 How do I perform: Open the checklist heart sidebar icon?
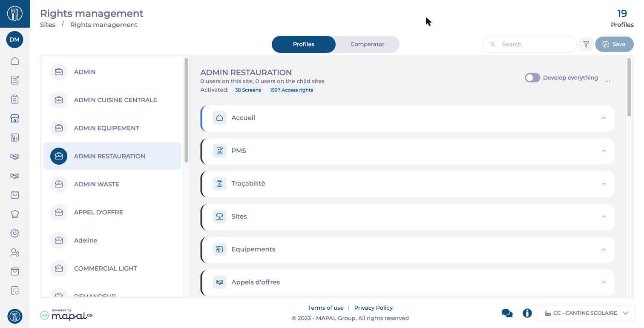pos(15,291)
